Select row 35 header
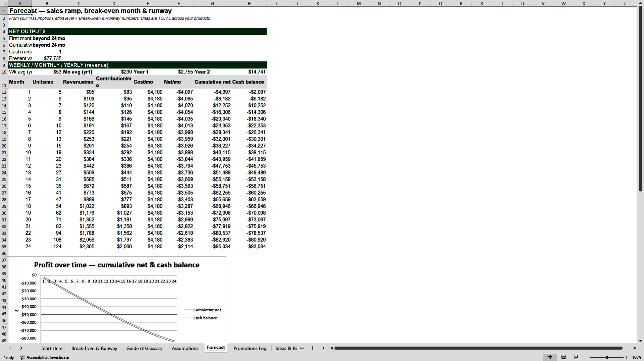 coord(4,247)
